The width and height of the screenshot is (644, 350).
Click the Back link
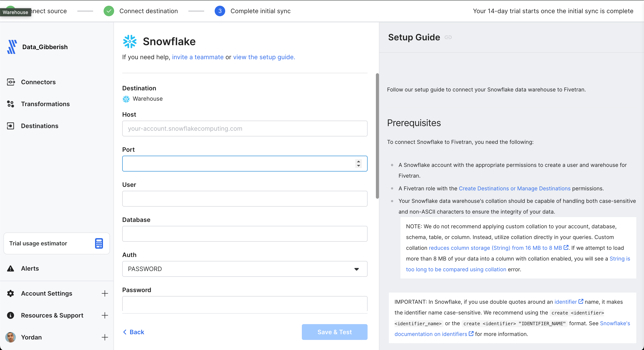134,332
